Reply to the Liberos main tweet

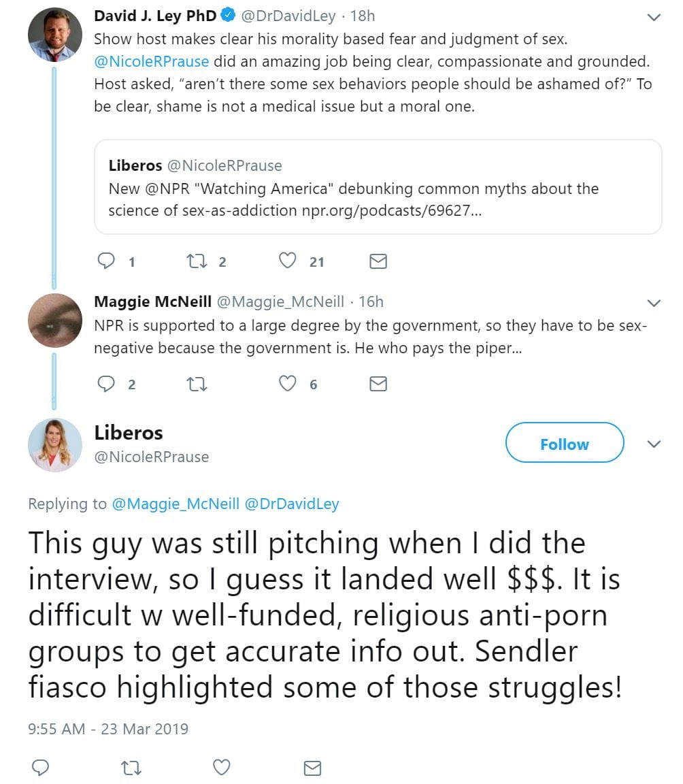[41, 768]
